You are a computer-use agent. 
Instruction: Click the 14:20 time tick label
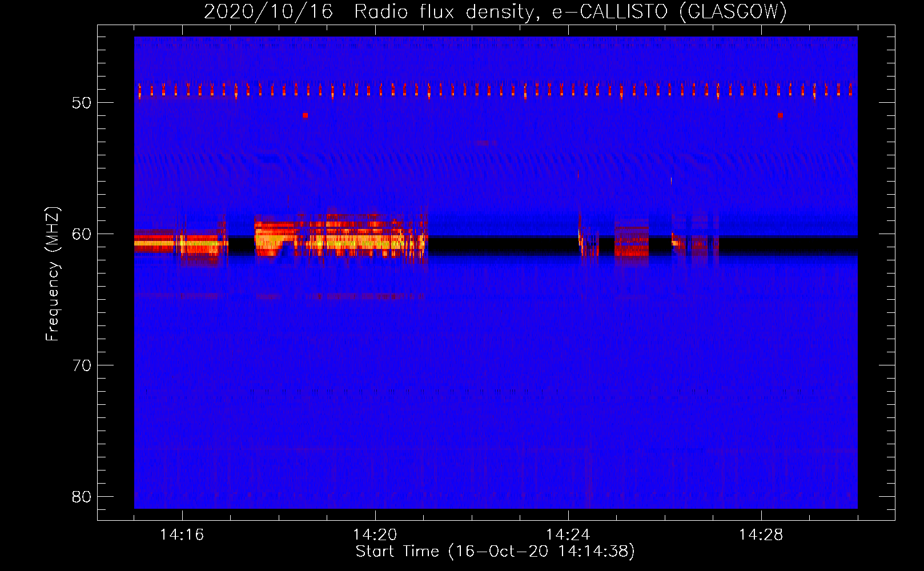tap(375, 534)
